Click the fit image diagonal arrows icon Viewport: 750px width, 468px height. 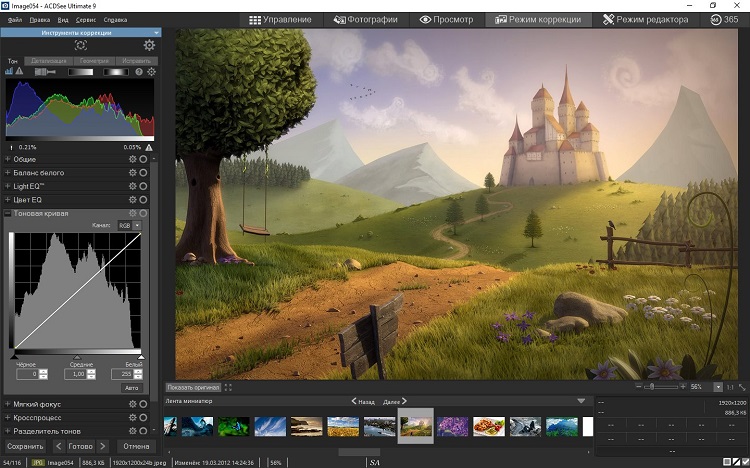(742, 387)
